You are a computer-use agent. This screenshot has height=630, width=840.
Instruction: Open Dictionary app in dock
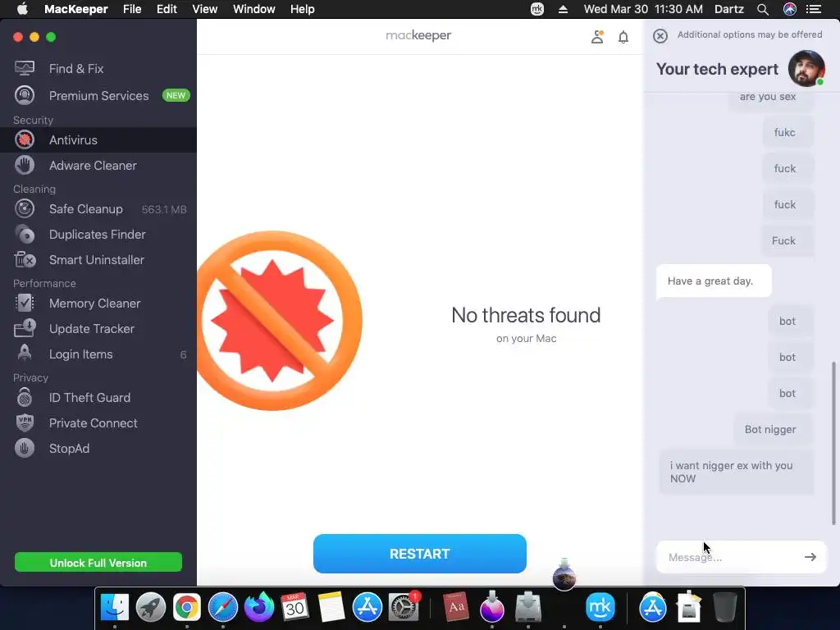coord(456,608)
